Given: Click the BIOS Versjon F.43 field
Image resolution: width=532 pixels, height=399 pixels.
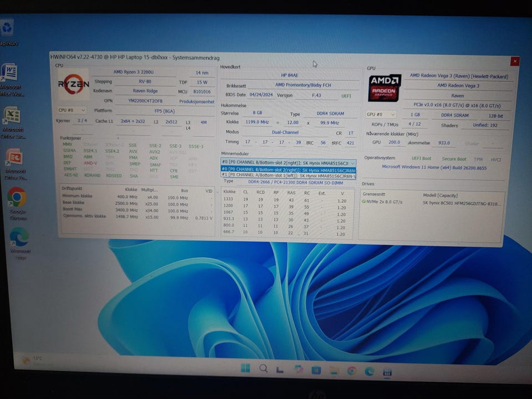Looking at the screenshot, I should pyautogui.click(x=316, y=95).
